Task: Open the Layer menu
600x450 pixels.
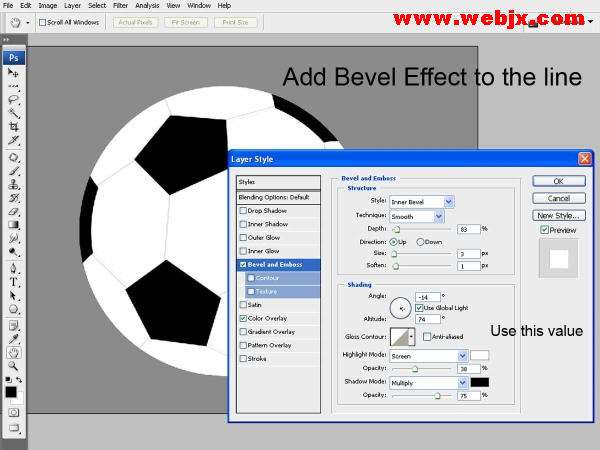Action: pyautogui.click(x=72, y=5)
